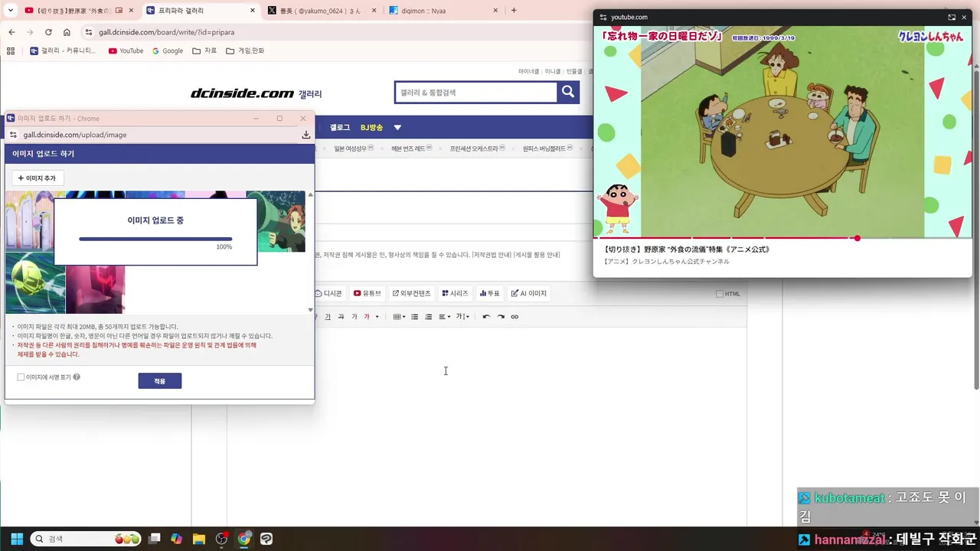This screenshot has height=551, width=980.
Task: Open the Google bookmark
Action: point(168,51)
